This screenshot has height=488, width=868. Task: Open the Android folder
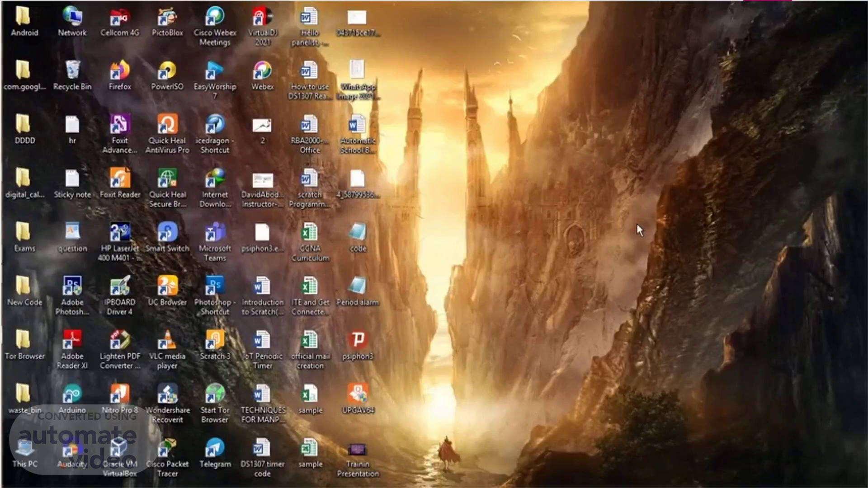[x=24, y=21]
